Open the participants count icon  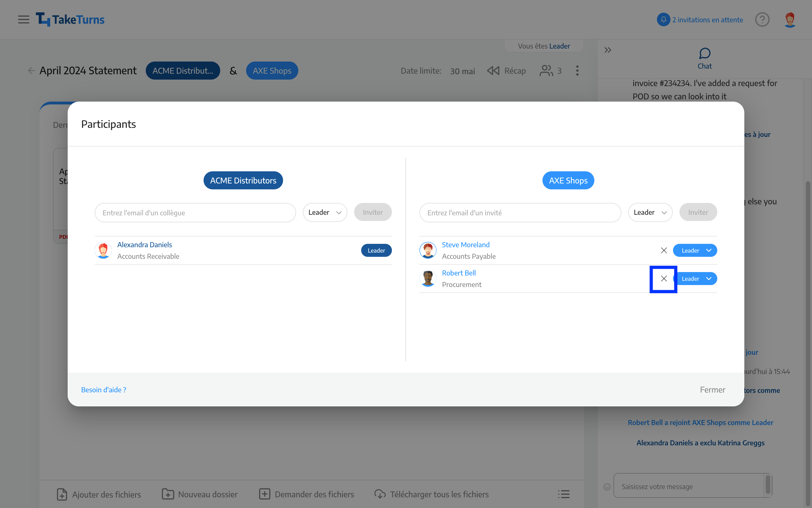[x=546, y=71]
